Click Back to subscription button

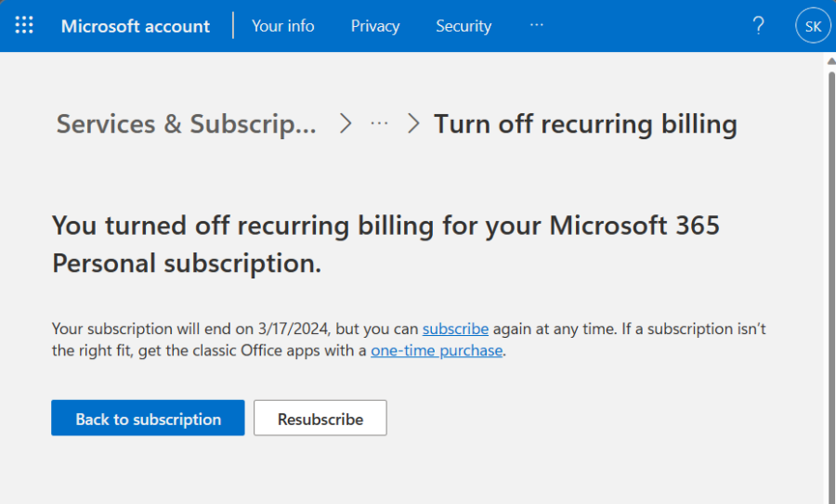coord(148,419)
